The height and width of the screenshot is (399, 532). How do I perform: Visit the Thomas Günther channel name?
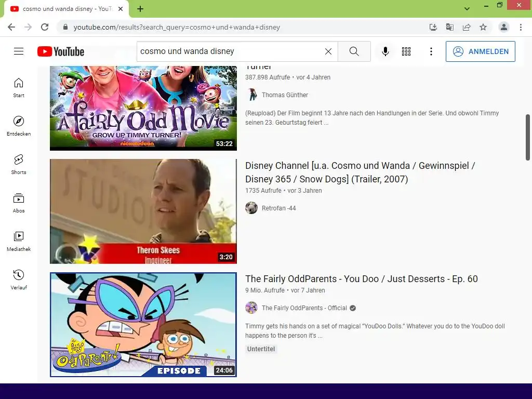(x=285, y=95)
